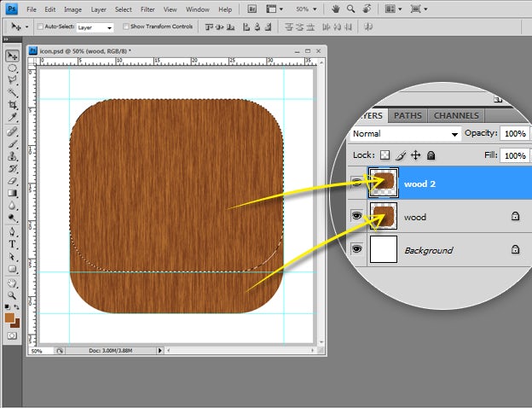Viewport: 532px width, 408px height.
Task: Click the Hand tool in the top bar
Action: click(336, 9)
